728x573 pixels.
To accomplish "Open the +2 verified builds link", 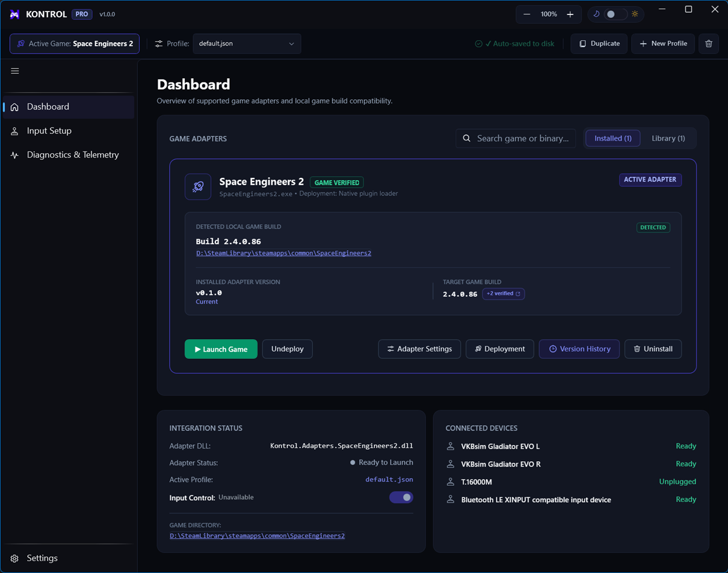I will [x=503, y=293].
